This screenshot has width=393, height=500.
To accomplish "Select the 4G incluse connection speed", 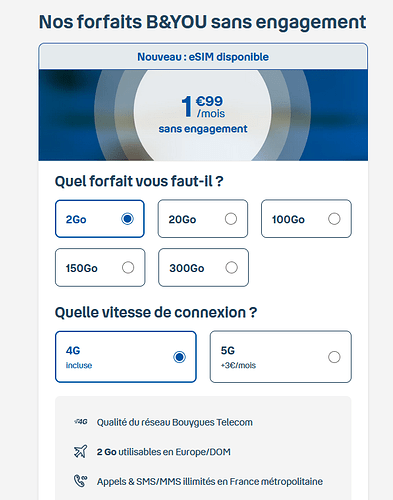I will (126, 357).
